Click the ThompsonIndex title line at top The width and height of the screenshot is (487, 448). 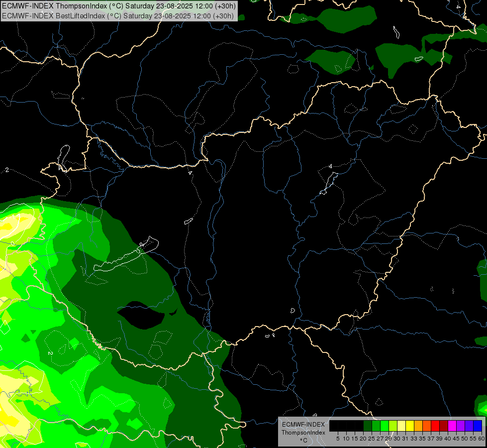119,6
